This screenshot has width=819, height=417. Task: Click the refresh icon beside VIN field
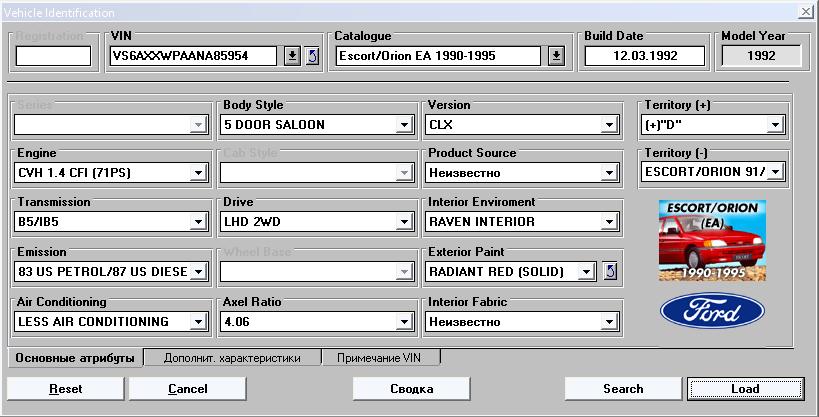click(x=312, y=56)
